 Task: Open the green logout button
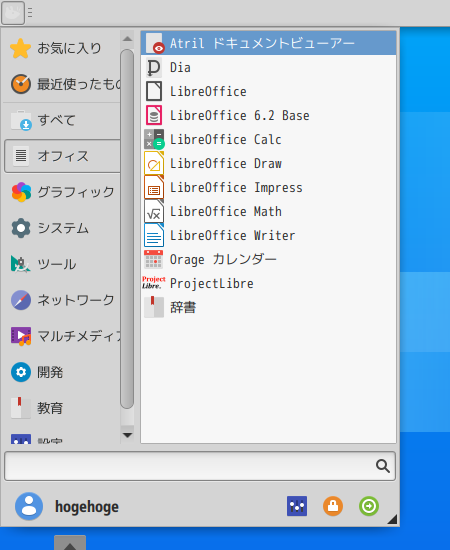coord(369,506)
